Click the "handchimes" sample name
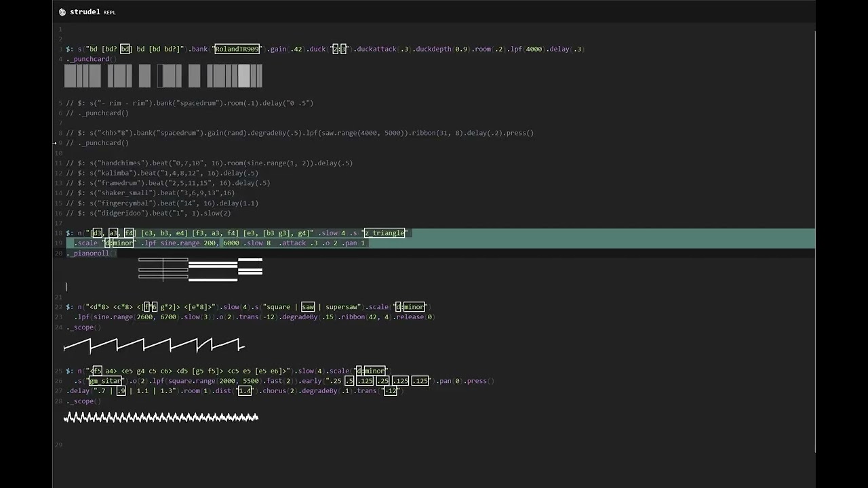868x488 pixels. pos(121,163)
